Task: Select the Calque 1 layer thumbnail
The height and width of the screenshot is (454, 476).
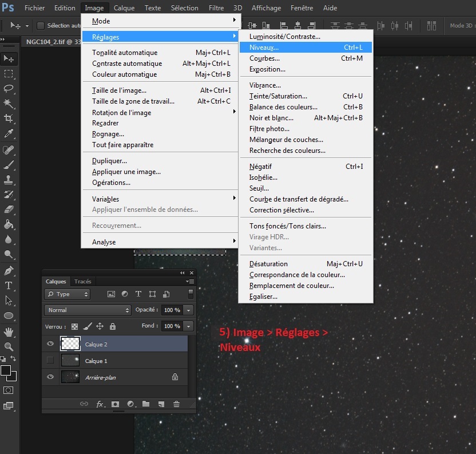Action: point(70,361)
